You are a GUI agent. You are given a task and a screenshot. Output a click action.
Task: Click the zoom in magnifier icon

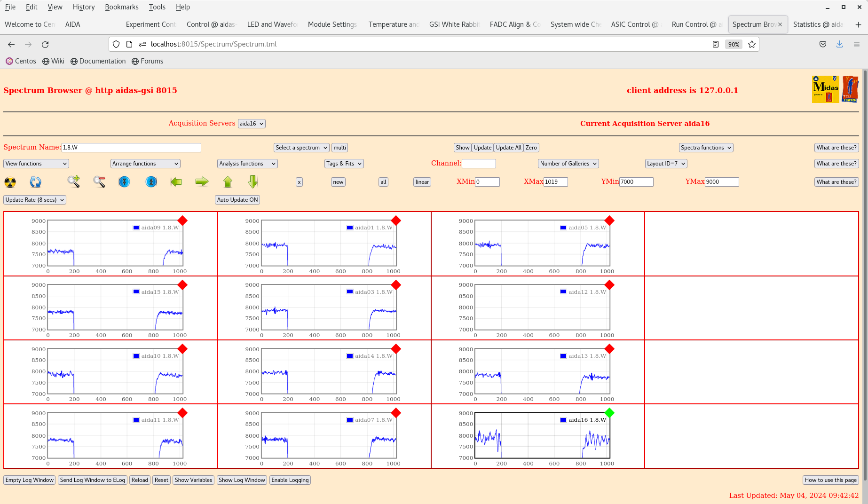[x=73, y=181]
